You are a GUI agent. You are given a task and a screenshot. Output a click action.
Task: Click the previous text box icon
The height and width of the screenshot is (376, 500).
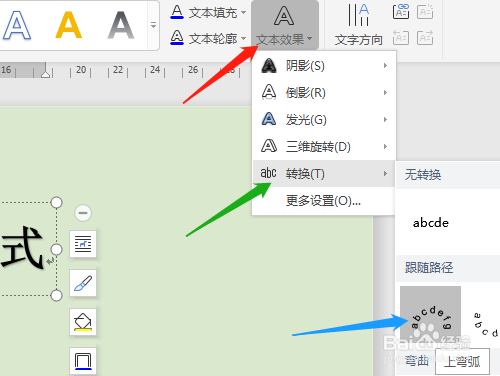pos(401,37)
